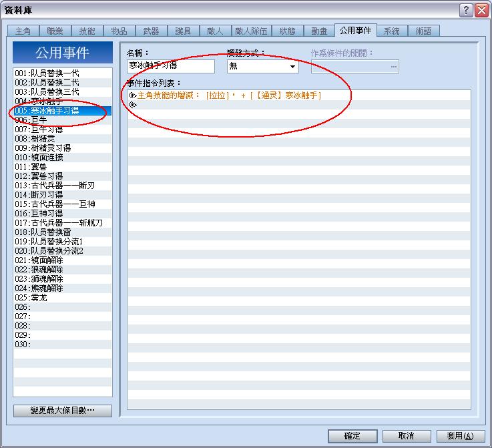
Task: Open the 觸發方式 dropdown
Action: point(262,66)
